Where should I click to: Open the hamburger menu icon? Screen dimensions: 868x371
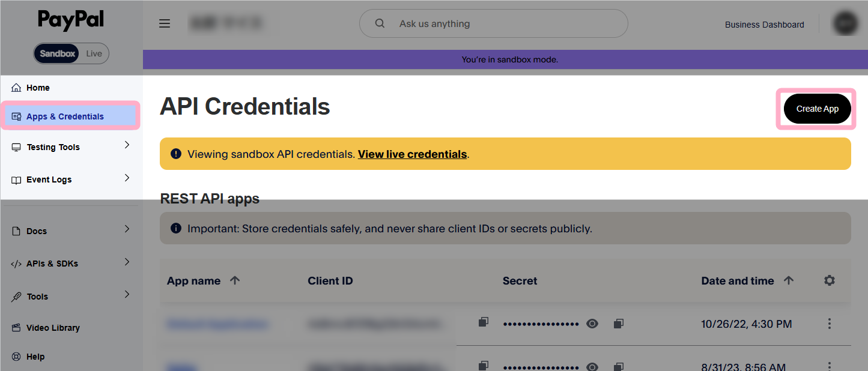click(165, 24)
